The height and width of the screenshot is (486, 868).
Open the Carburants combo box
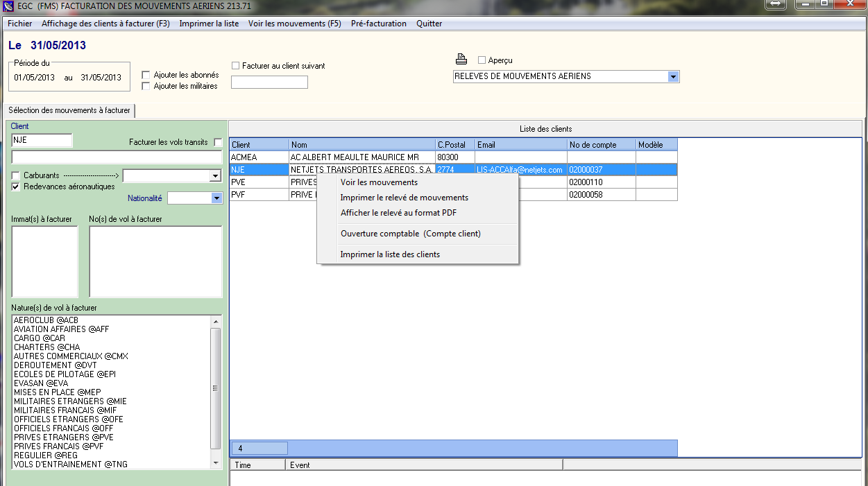(214, 176)
